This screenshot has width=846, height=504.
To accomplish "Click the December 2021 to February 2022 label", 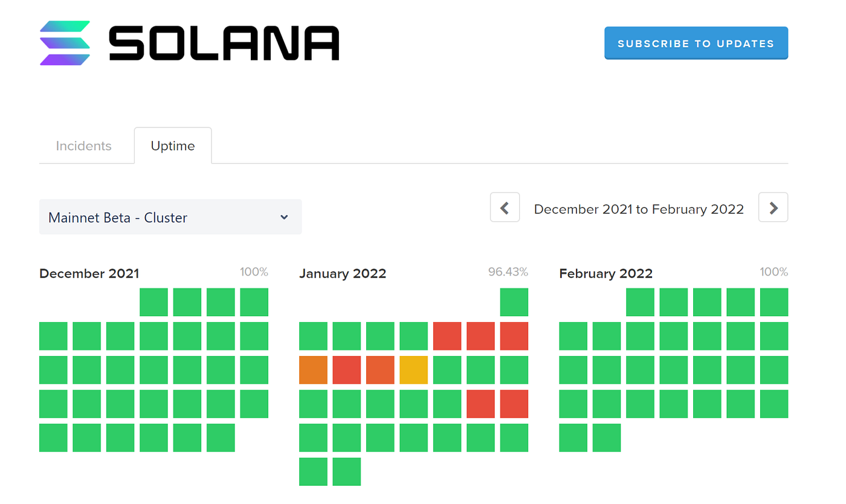I will [x=639, y=209].
